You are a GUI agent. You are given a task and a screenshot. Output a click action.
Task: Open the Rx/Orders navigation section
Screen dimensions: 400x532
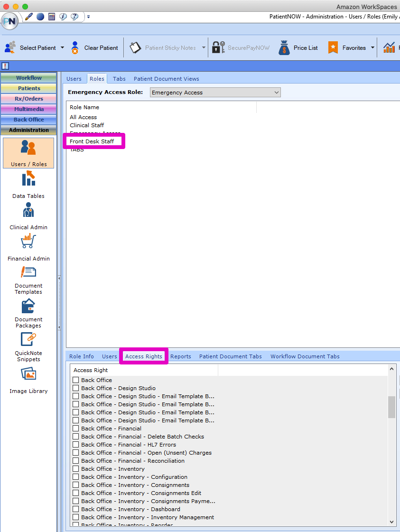29,99
